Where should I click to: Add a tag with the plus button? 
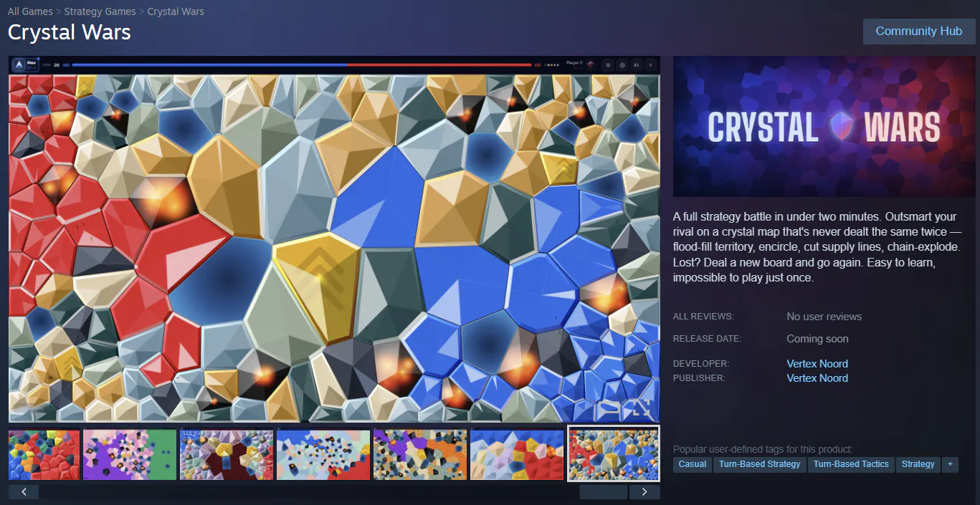coord(951,464)
